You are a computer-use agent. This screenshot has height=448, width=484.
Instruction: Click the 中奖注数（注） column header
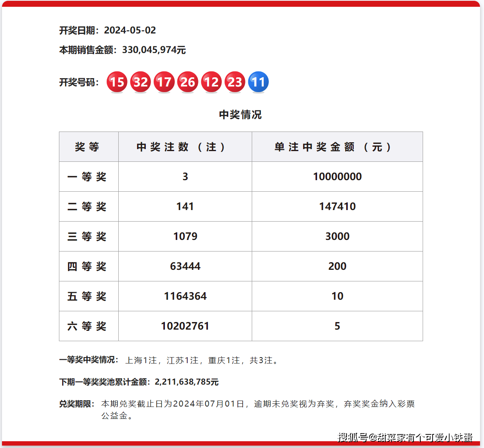(185, 147)
